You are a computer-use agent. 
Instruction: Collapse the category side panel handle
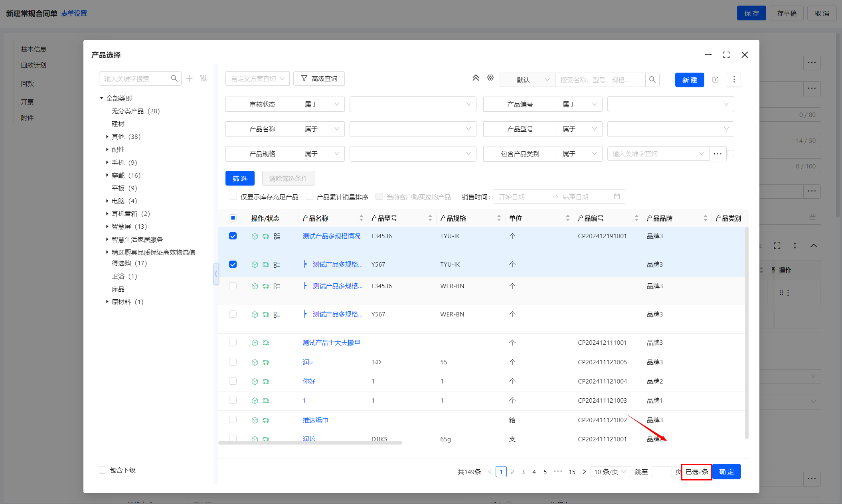click(x=216, y=274)
